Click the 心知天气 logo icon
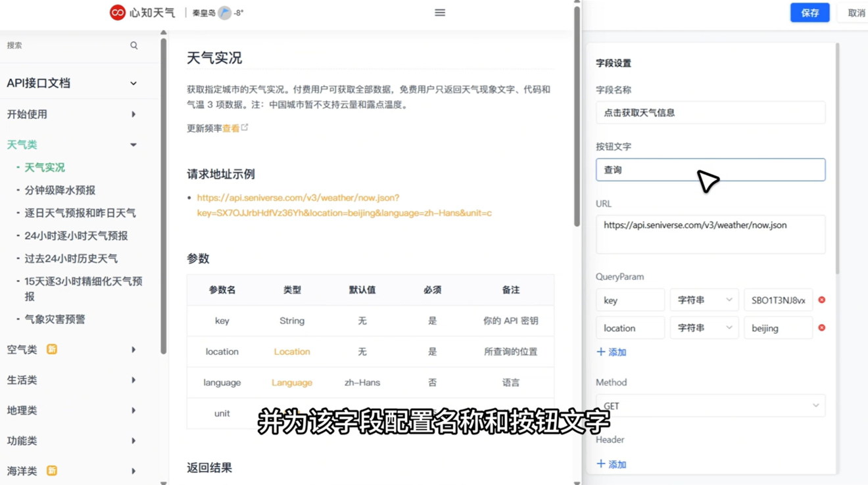 118,12
